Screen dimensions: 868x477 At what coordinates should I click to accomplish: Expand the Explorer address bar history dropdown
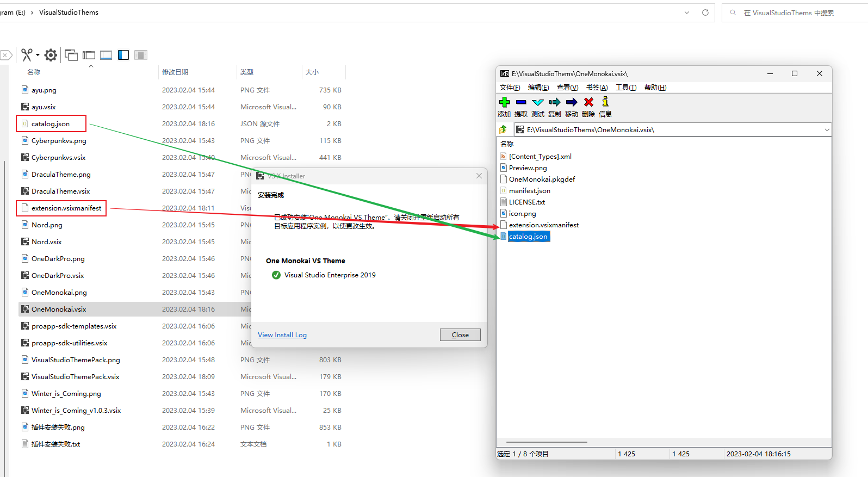coord(687,13)
